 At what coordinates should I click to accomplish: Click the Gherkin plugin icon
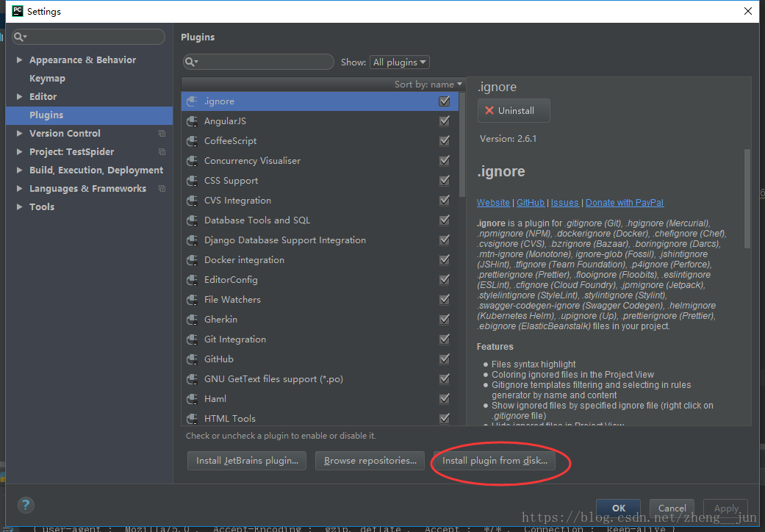(x=193, y=320)
